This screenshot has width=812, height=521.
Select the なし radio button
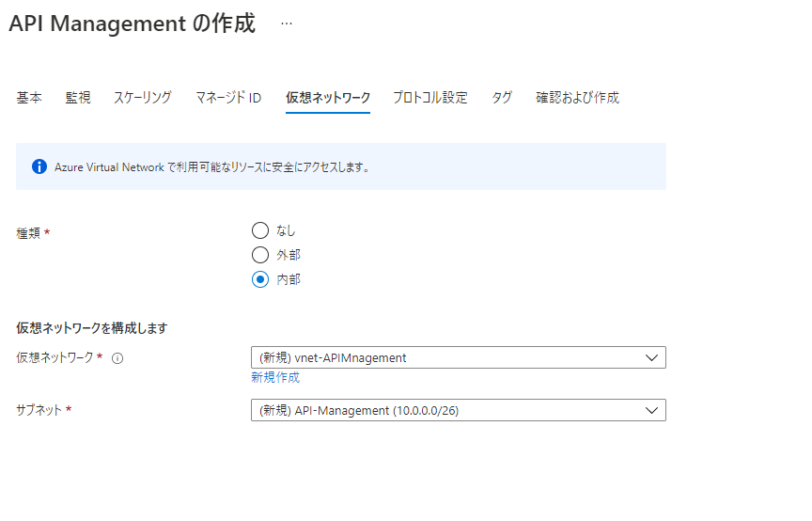click(260, 230)
